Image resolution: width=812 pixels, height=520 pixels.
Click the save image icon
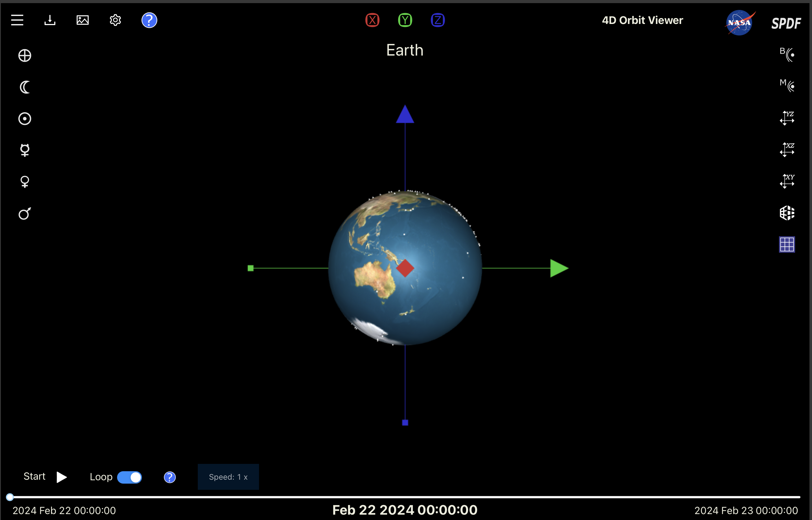[x=82, y=20]
